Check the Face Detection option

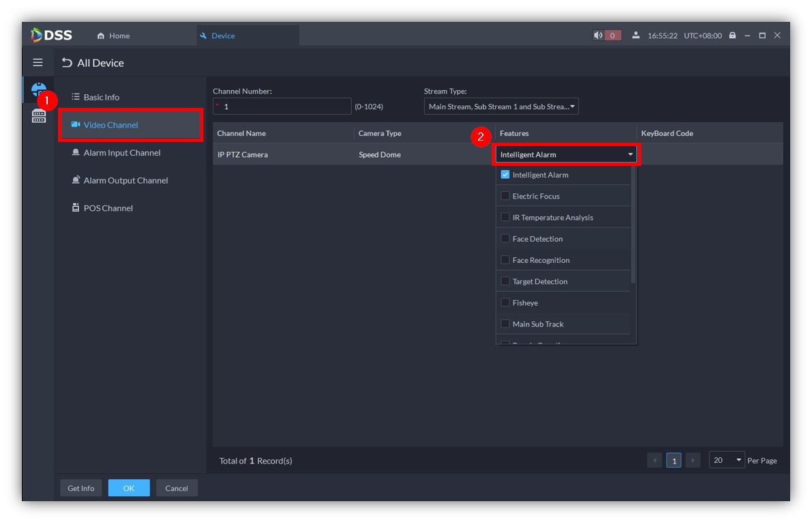click(505, 239)
